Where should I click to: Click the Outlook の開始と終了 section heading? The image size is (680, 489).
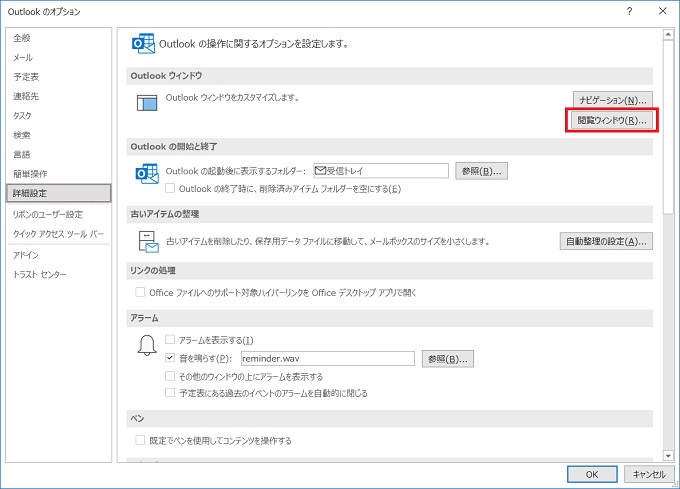tap(174, 147)
